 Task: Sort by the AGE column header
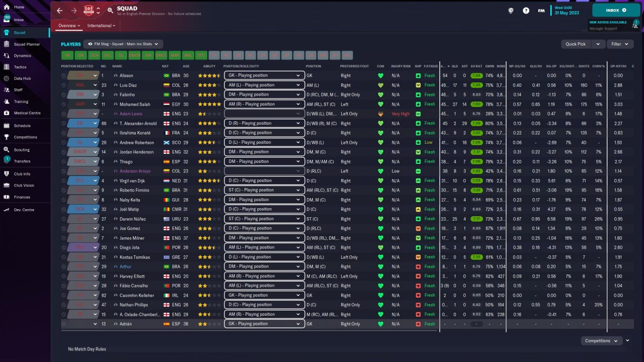[186, 66]
